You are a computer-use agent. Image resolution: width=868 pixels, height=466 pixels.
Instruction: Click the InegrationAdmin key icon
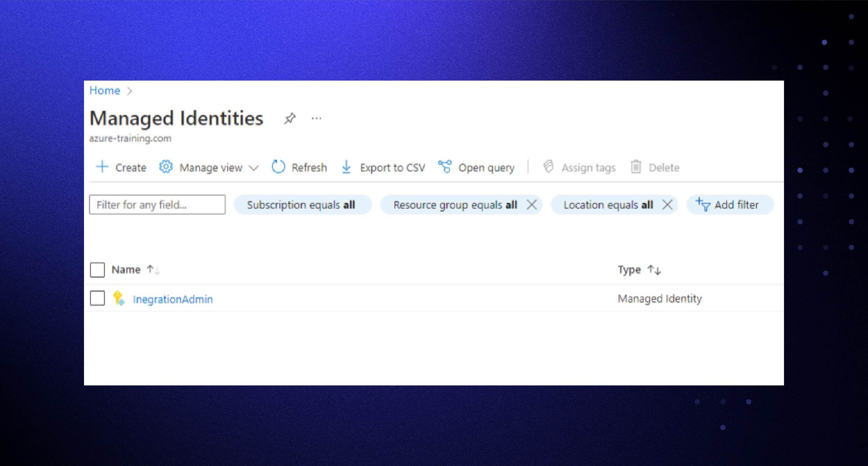click(x=118, y=298)
